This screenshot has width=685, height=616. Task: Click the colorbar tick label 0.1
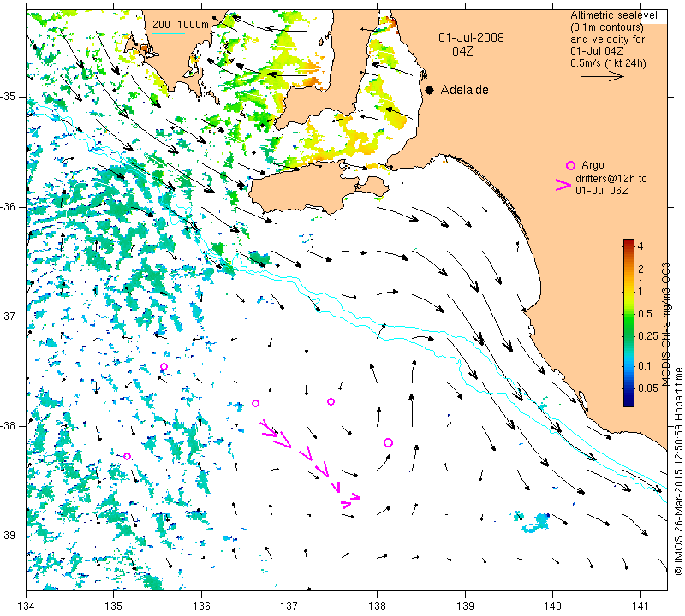[x=645, y=366]
